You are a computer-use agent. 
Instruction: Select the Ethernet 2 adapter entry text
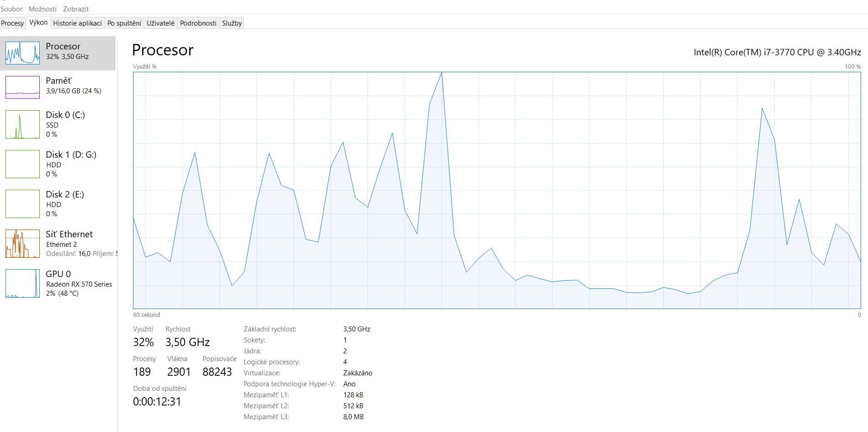(61, 245)
